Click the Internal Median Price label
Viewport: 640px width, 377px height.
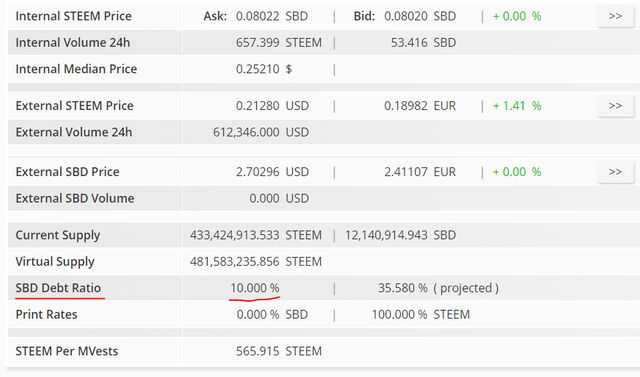click(x=76, y=69)
